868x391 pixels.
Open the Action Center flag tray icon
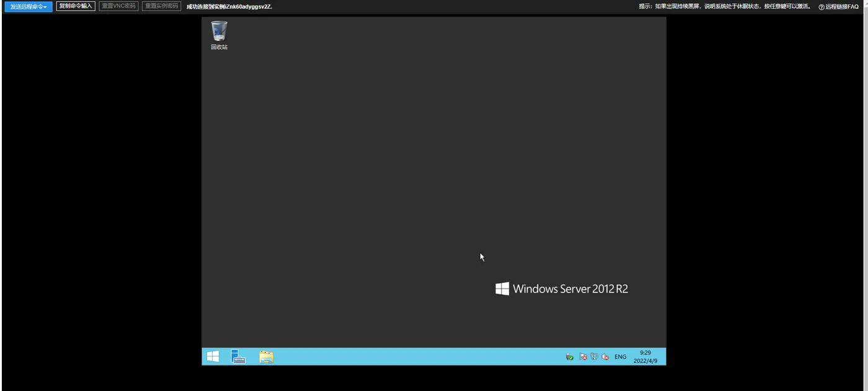(x=583, y=357)
